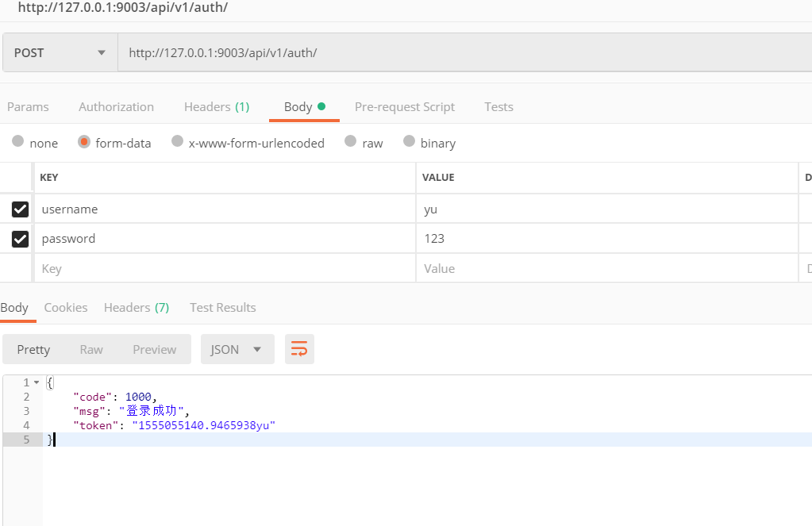Image resolution: width=812 pixels, height=526 pixels.
Task: Click the password key cell
Action: (x=225, y=239)
